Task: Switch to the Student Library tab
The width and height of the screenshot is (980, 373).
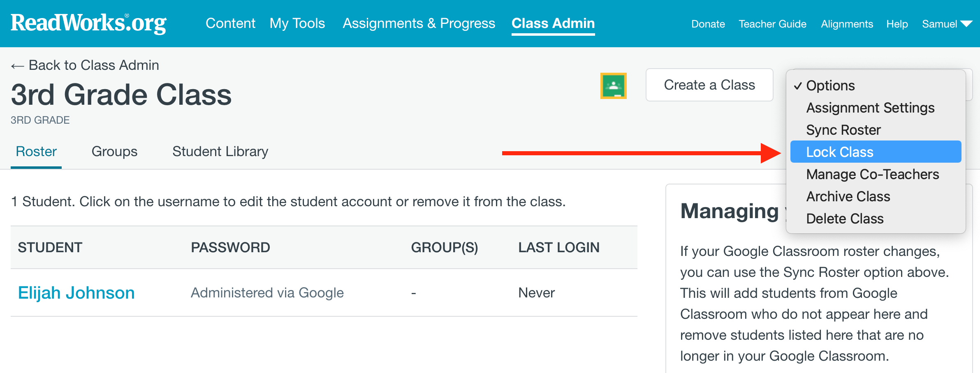Action: click(220, 152)
